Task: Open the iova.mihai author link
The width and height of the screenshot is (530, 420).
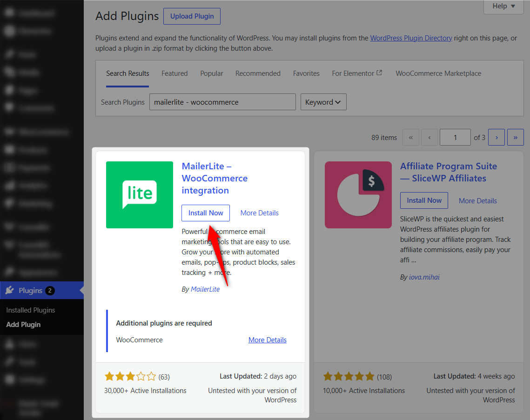Action: [424, 277]
